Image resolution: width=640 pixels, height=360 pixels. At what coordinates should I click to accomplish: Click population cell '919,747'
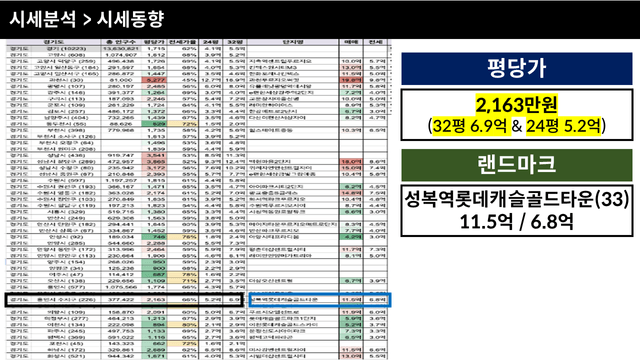[120, 156]
